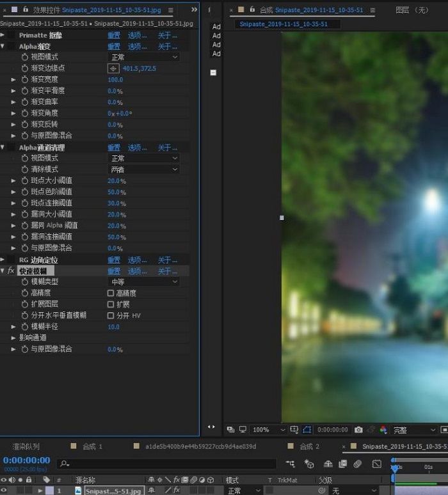The image size is (448, 495).
Task: Click the 渐变边缘点 crosshair point picker
Action: (x=113, y=68)
